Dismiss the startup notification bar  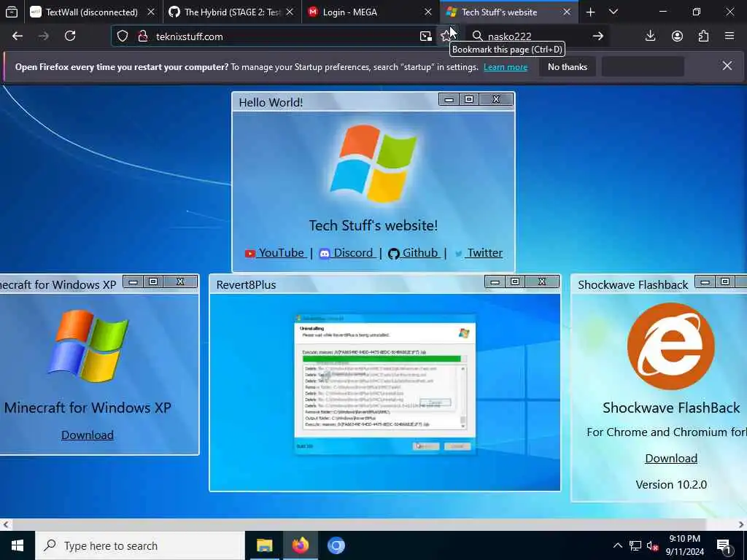pyautogui.click(x=727, y=66)
